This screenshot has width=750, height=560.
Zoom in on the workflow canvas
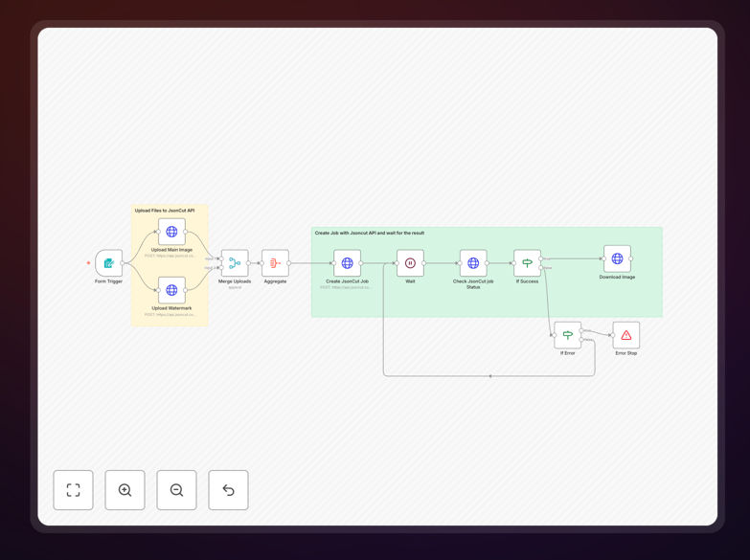click(125, 490)
